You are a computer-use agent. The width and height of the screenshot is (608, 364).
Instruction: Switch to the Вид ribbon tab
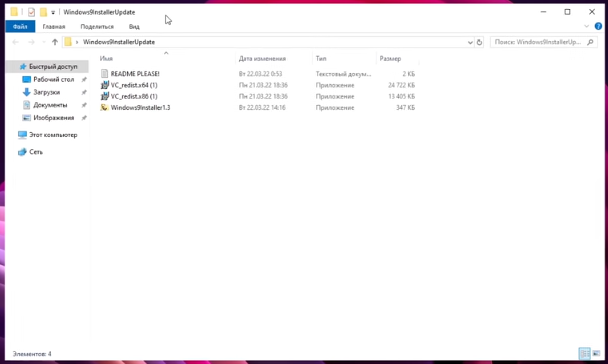134,26
